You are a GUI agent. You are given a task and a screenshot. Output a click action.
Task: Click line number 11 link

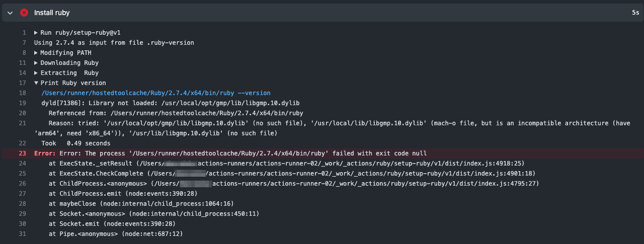coord(22,63)
